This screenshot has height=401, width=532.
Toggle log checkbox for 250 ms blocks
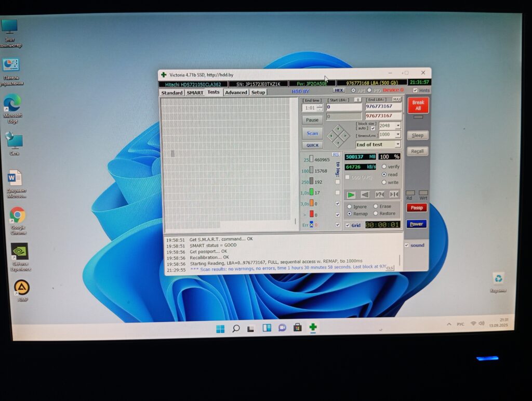(338, 182)
